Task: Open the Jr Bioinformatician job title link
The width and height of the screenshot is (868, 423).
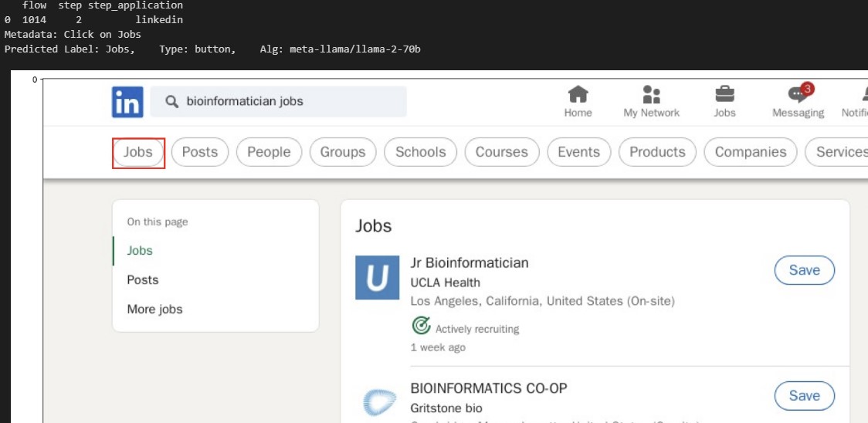Action: [469, 262]
